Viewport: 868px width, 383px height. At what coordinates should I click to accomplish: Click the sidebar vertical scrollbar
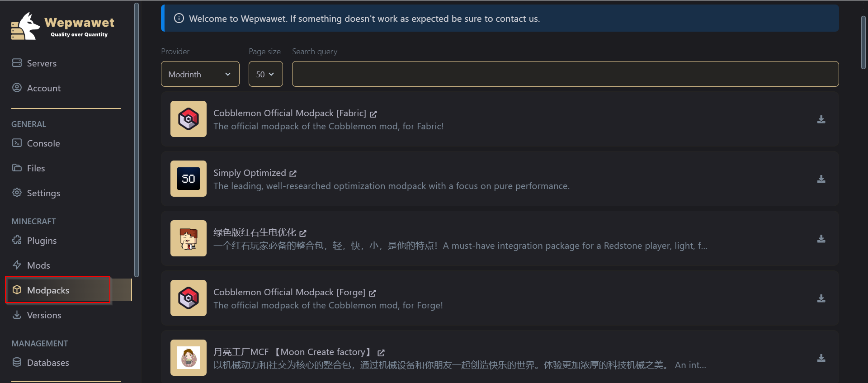pos(137,139)
